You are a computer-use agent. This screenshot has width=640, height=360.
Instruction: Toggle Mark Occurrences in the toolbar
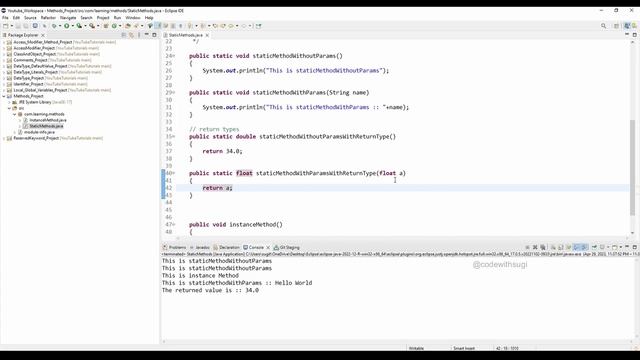pos(157,26)
